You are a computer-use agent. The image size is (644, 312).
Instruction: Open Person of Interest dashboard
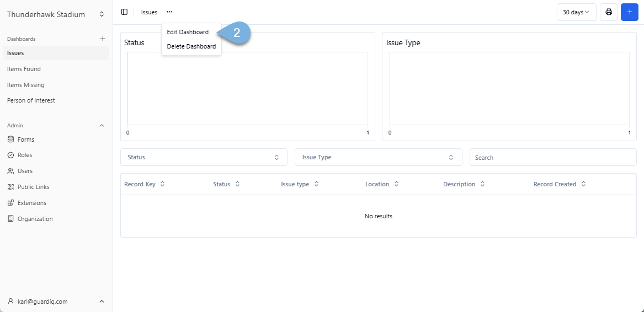pos(31,100)
